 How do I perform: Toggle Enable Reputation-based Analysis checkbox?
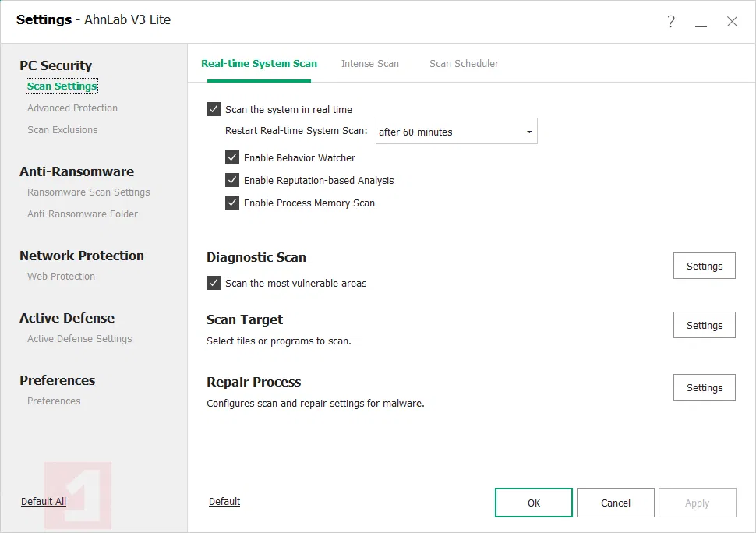tap(232, 180)
